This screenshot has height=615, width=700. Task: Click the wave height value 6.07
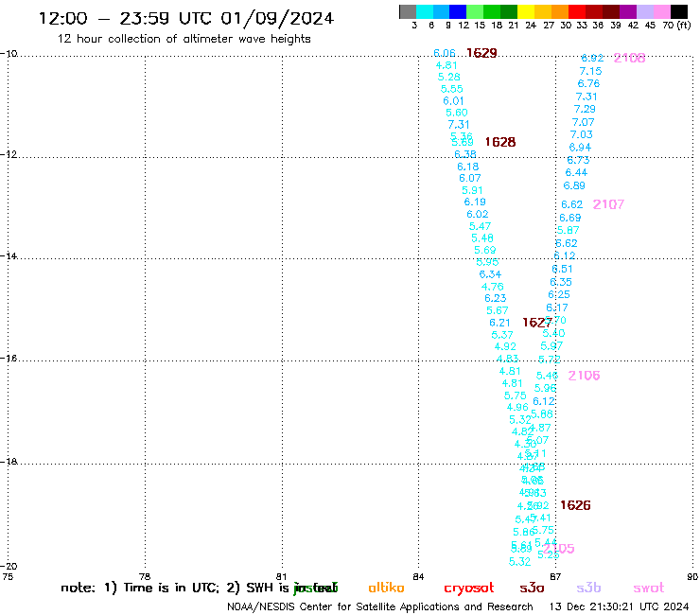[x=469, y=178]
